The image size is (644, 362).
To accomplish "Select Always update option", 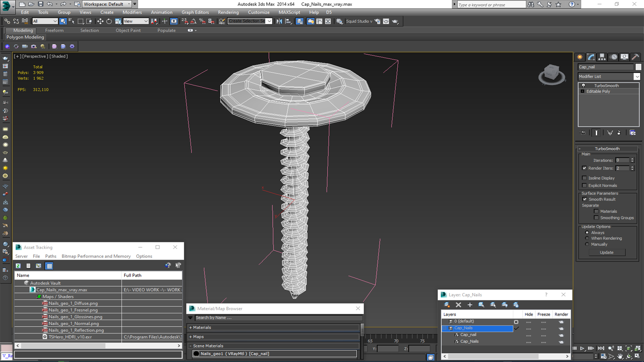I will coord(587,232).
